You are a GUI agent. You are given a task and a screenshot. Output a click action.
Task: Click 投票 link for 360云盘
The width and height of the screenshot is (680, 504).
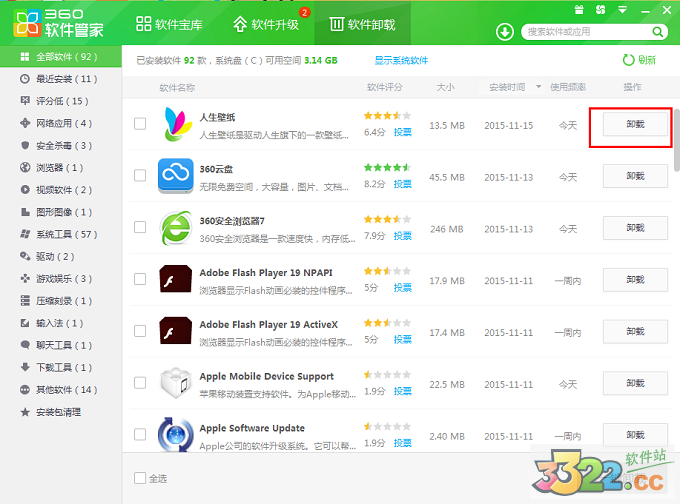pos(402,184)
